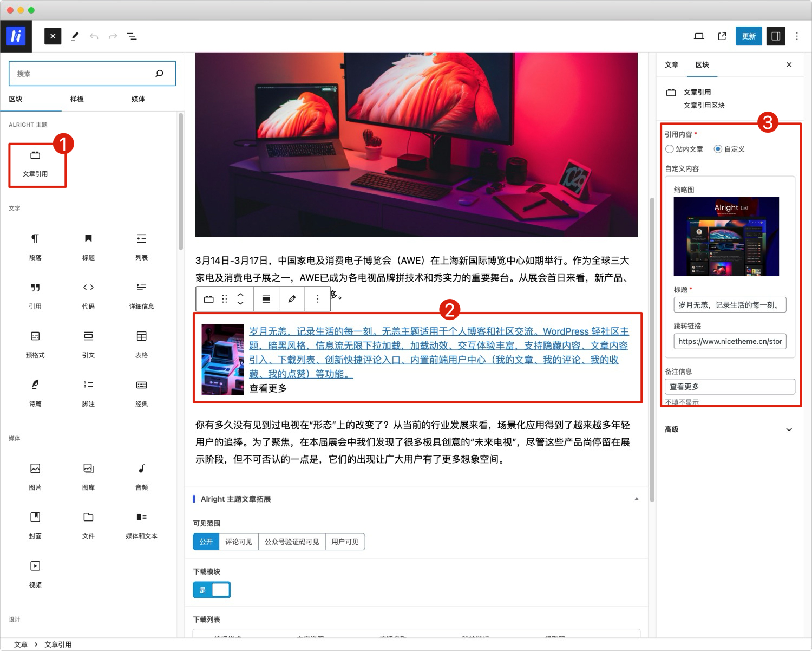Open block toolbar more options menu
812x651 pixels.
pyautogui.click(x=318, y=299)
